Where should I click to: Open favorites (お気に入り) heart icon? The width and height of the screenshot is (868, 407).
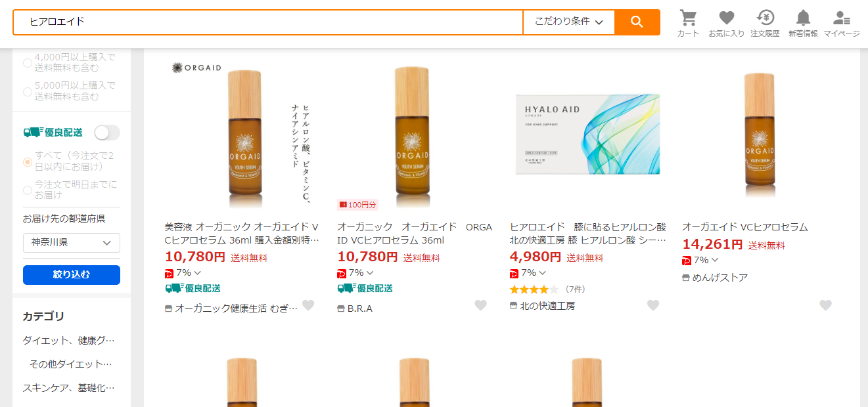[x=726, y=23]
